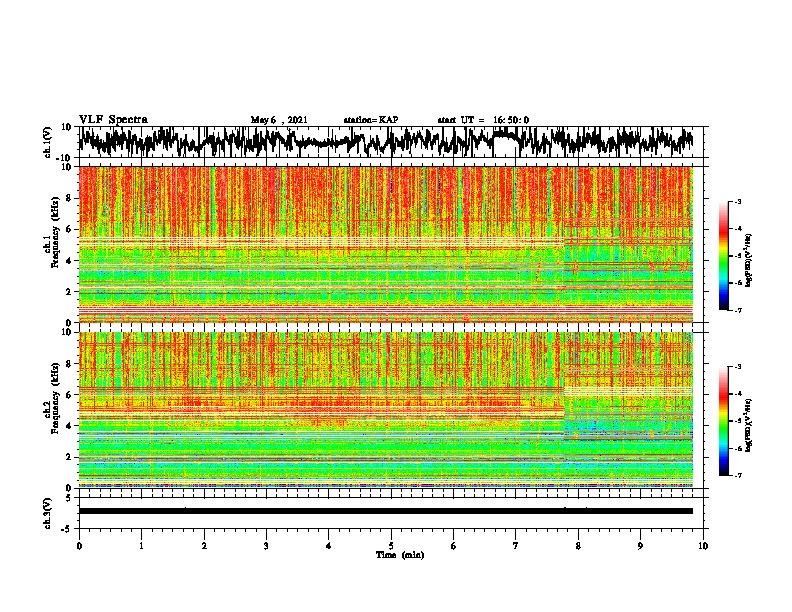Click the black ch.3 voltage bar

point(386,511)
